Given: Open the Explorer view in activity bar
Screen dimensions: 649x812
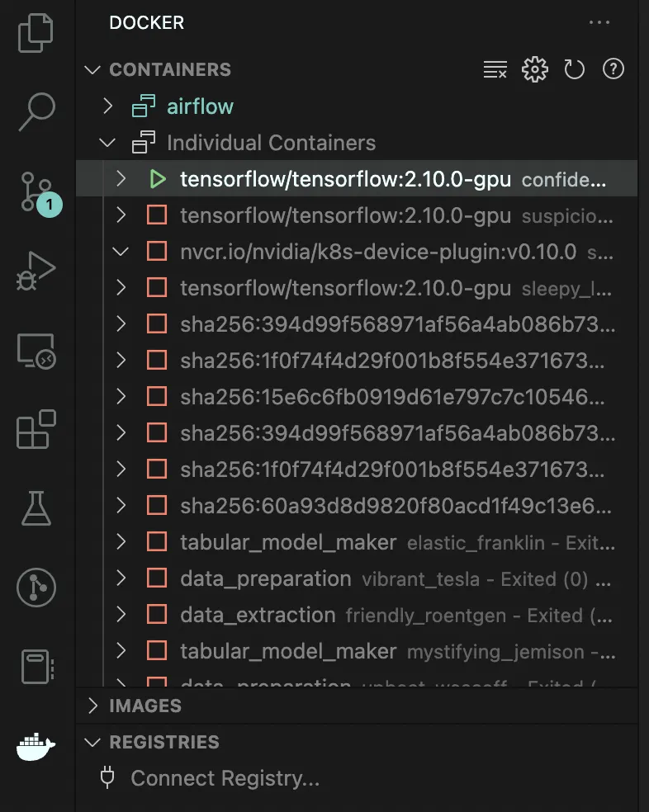Looking at the screenshot, I should point(36,31).
